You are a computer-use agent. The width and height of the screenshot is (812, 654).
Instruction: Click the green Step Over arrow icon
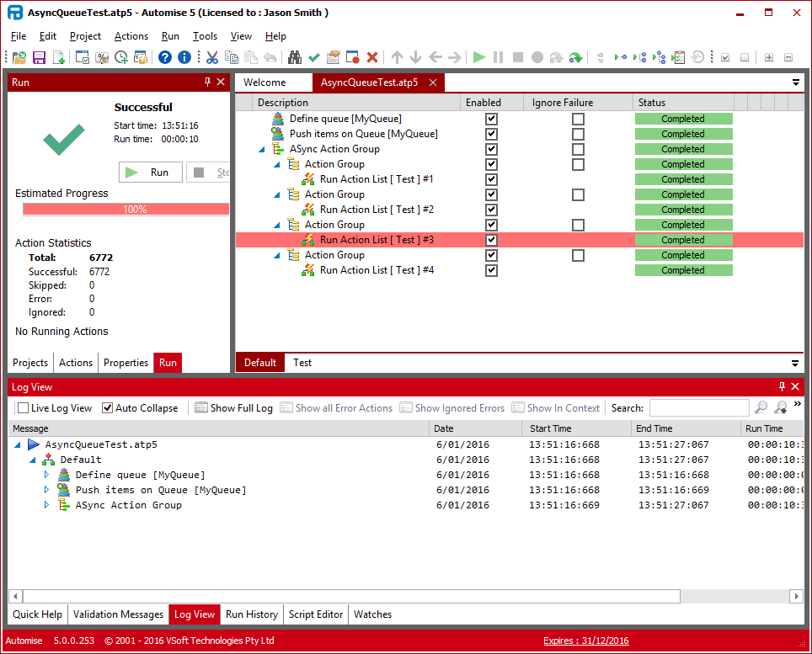575,57
